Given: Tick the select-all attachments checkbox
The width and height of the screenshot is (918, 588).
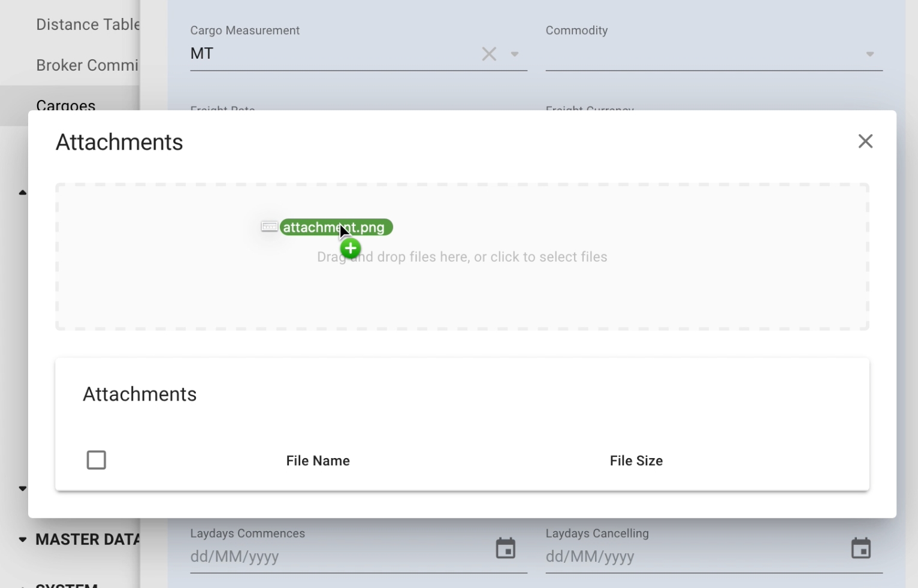Looking at the screenshot, I should [96, 460].
